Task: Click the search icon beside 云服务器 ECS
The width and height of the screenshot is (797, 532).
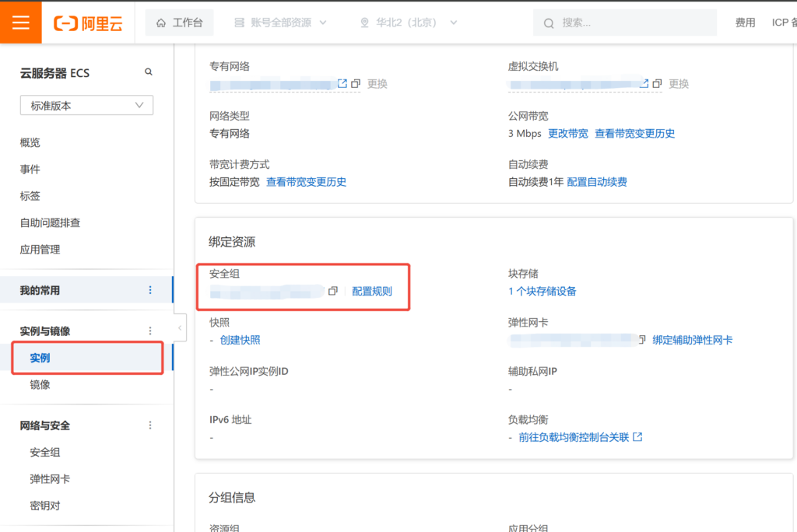Action: point(149,72)
